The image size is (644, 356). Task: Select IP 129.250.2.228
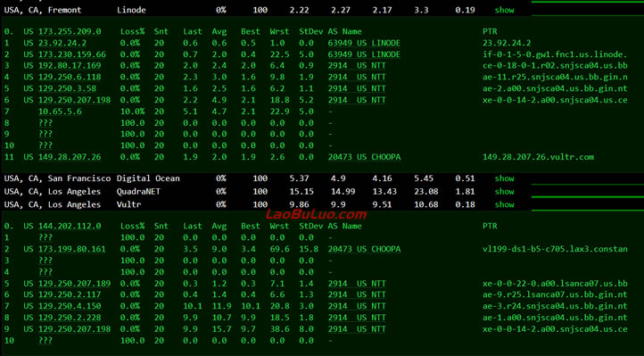click(70, 318)
